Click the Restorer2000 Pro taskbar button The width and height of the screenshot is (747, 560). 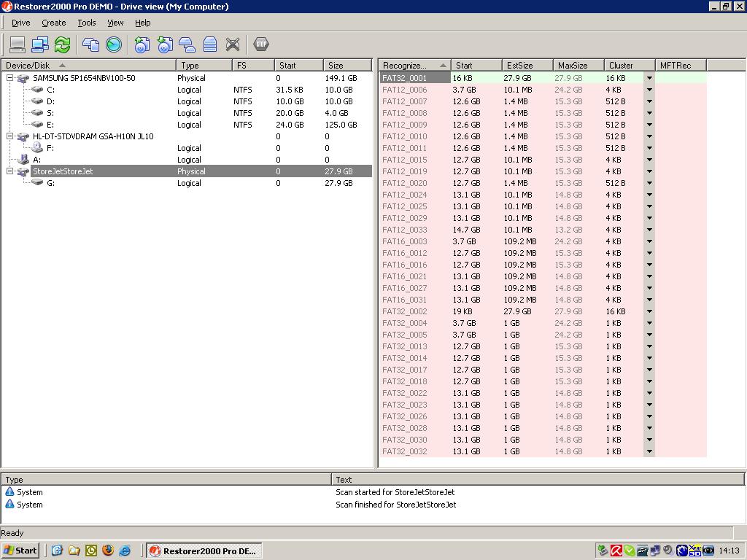[x=204, y=551]
